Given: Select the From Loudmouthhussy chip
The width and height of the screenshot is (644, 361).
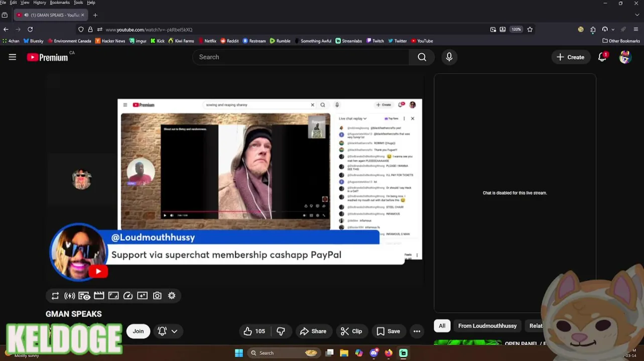Looking at the screenshot, I should 487,326.
